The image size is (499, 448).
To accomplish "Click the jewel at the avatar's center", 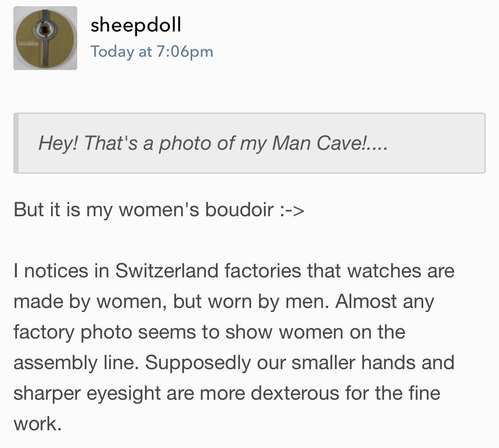I will (45, 30).
